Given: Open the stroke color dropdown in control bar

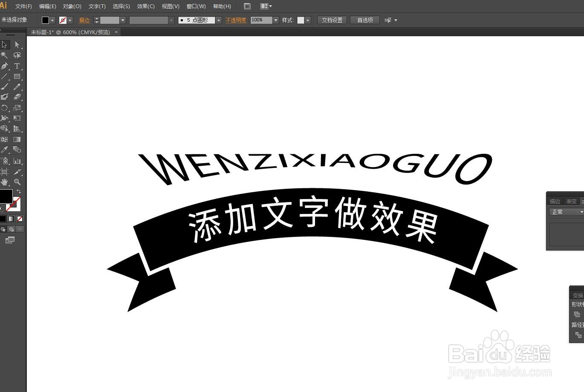Looking at the screenshot, I should point(70,20).
